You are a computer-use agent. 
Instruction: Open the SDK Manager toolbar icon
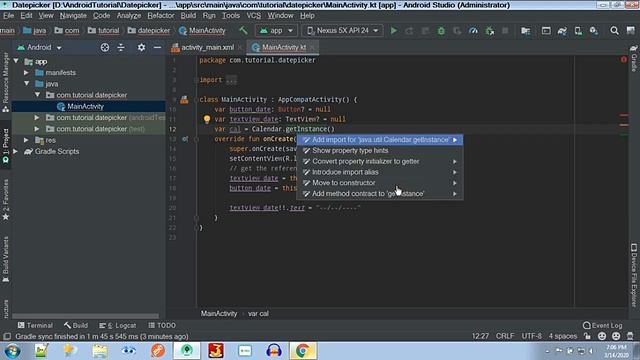593,31
